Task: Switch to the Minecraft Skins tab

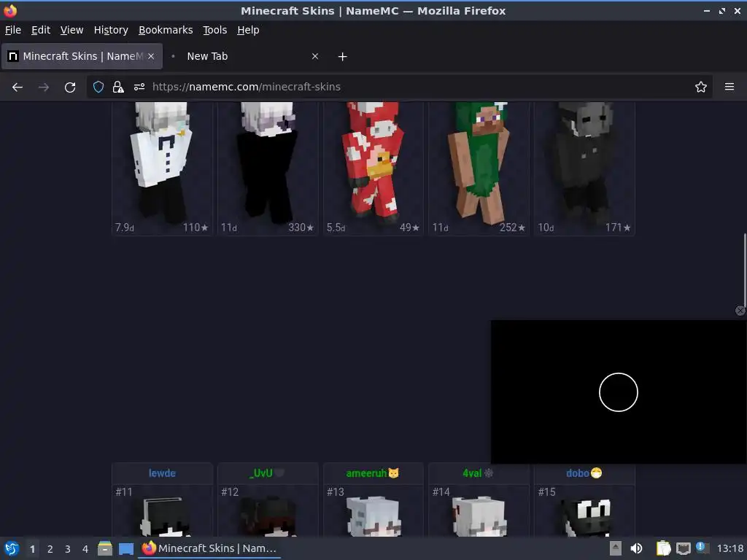Action: coord(82,56)
